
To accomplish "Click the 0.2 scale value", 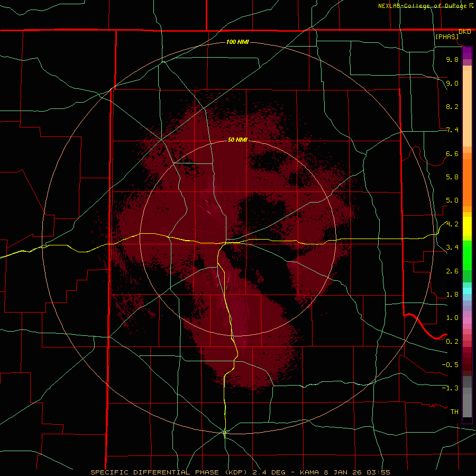I will point(452,342).
